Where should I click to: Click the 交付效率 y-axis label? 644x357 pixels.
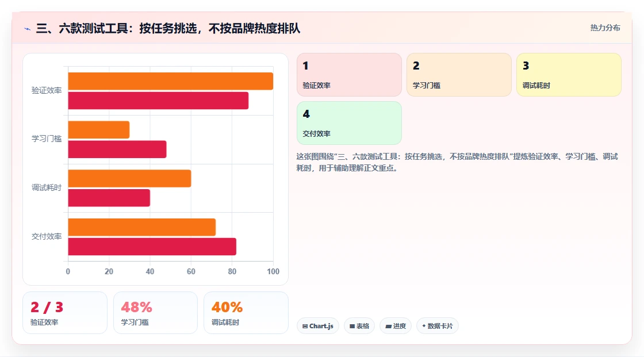(47, 237)
